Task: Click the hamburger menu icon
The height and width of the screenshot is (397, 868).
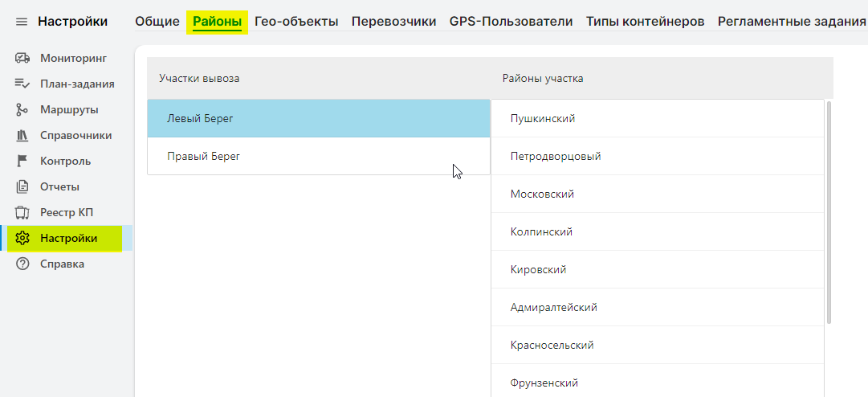Action: [x=22, y=22]
